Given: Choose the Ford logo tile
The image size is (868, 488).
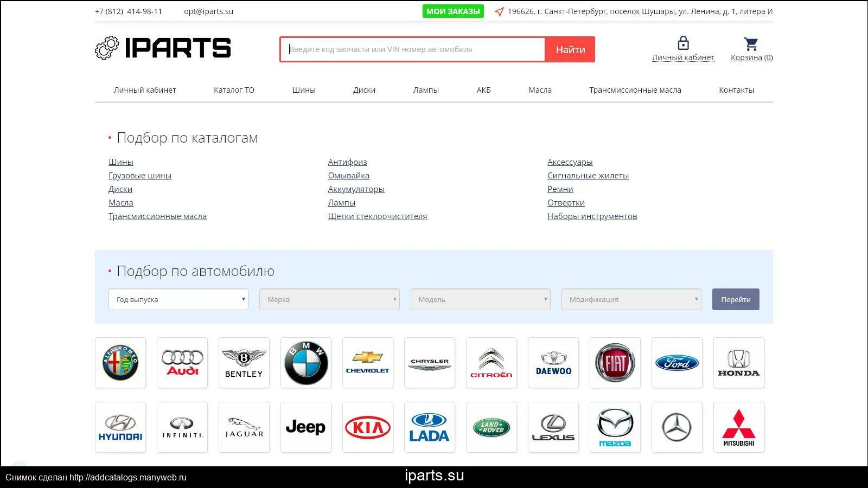Looking at the screenshot, I should (677, 363).
